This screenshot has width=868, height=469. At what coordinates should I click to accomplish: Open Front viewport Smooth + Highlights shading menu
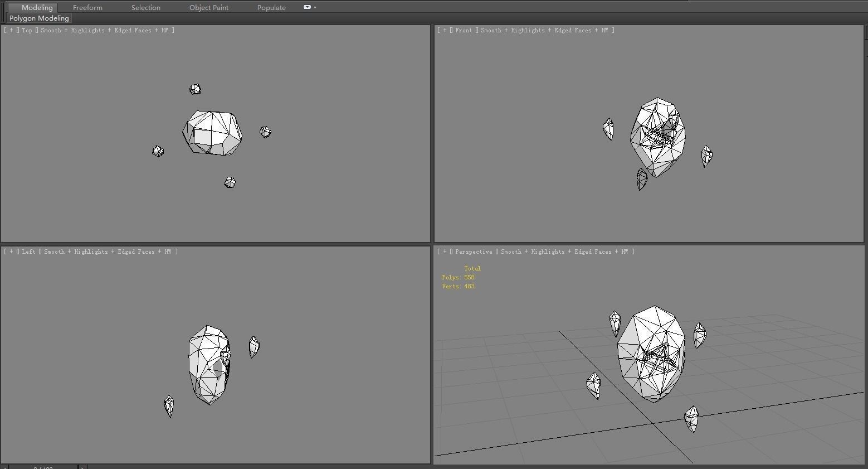547,30
